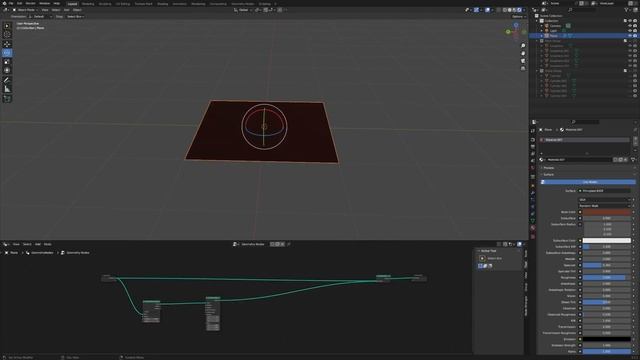
Task: Toggle Collection exclude checkbox in outliner
Action: click(625, 21)
